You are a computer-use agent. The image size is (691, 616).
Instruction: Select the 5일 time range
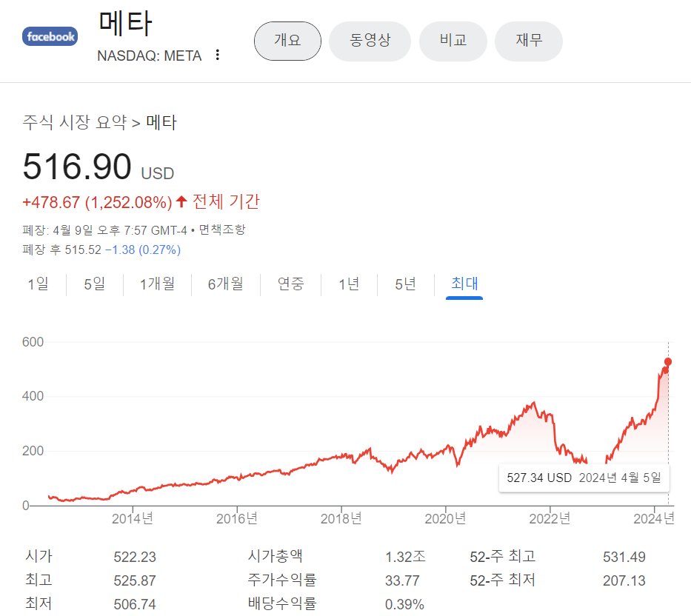tap(94, 284)
